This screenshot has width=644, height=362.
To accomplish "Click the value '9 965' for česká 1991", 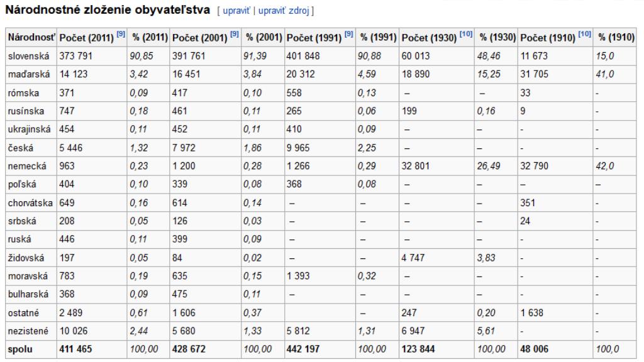I will coord(298,148).
